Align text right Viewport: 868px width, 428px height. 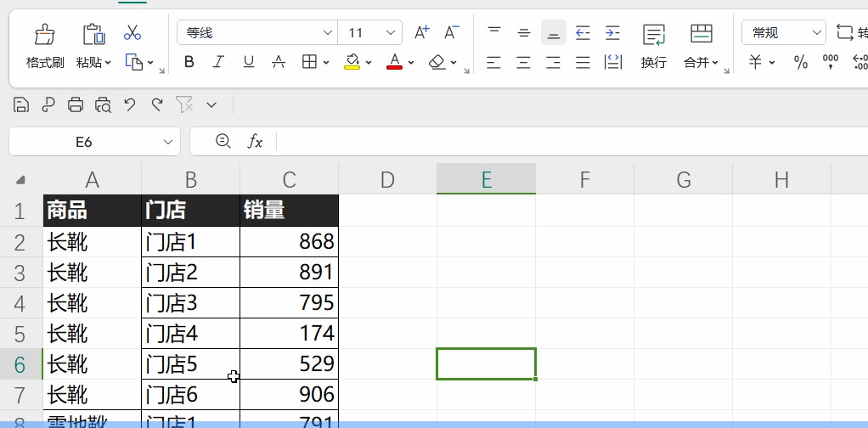[553, 62]
